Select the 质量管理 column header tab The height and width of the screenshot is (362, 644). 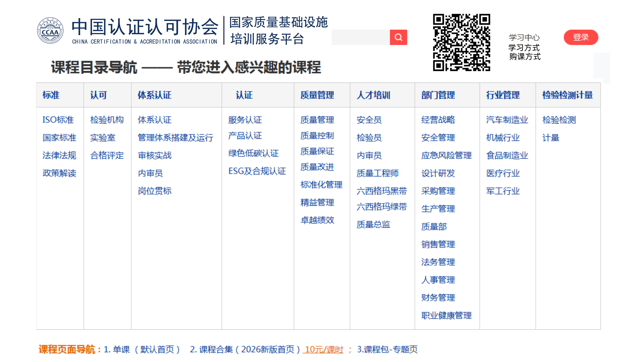(x=317, y=95)
